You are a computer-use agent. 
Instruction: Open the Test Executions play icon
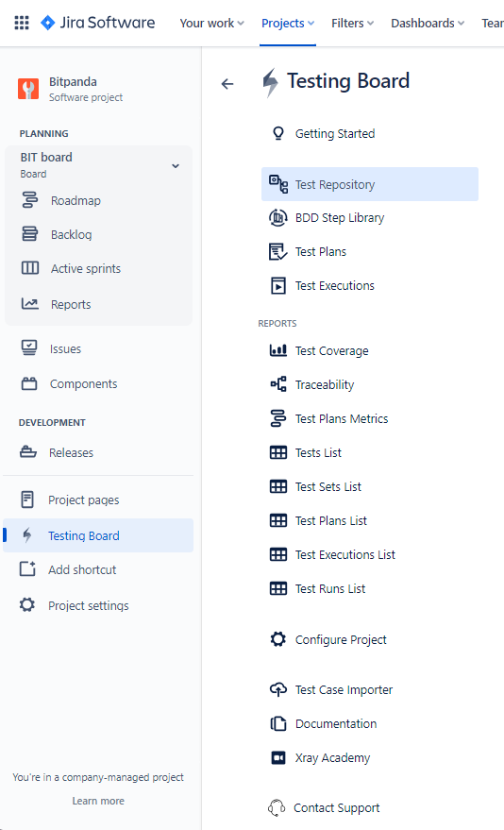pyautogui.click(x=278, y=286)
